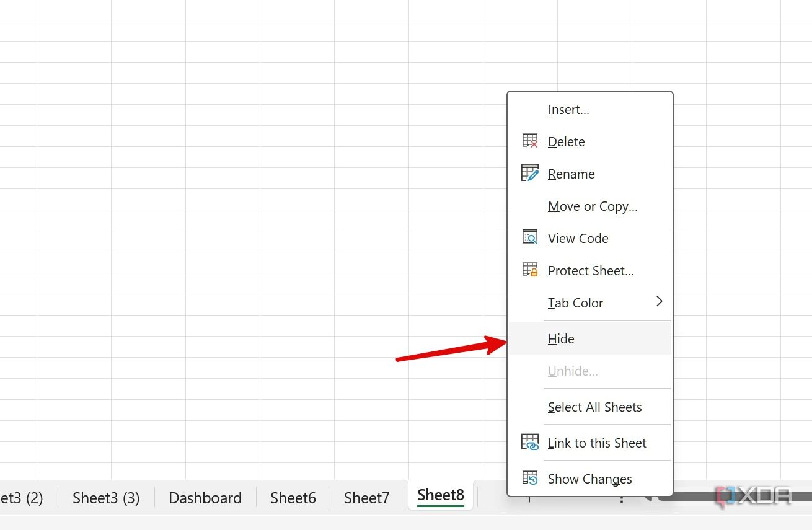Open the Sheet3 (3) tab
Viewport: 812px width, 530px height.
105,497
